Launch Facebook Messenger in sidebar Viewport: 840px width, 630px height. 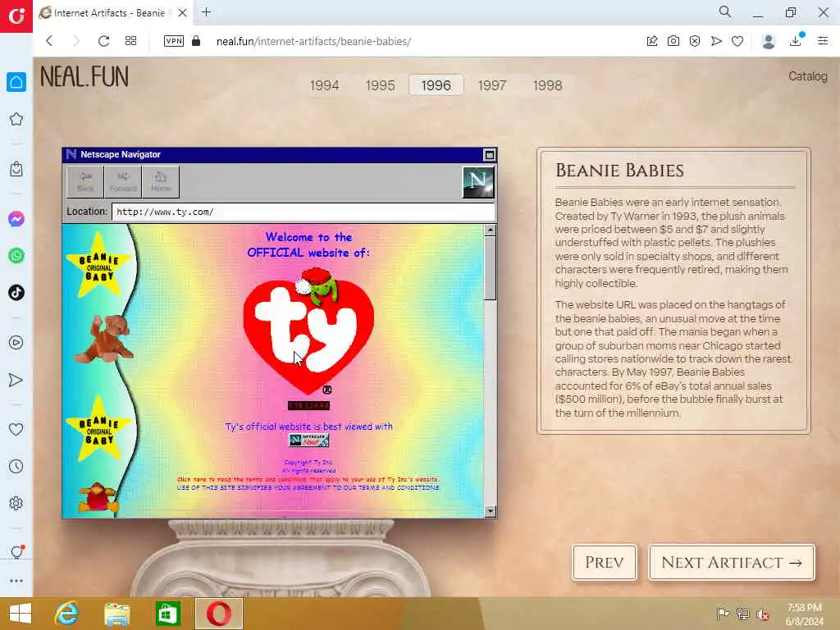pos(16,218)
